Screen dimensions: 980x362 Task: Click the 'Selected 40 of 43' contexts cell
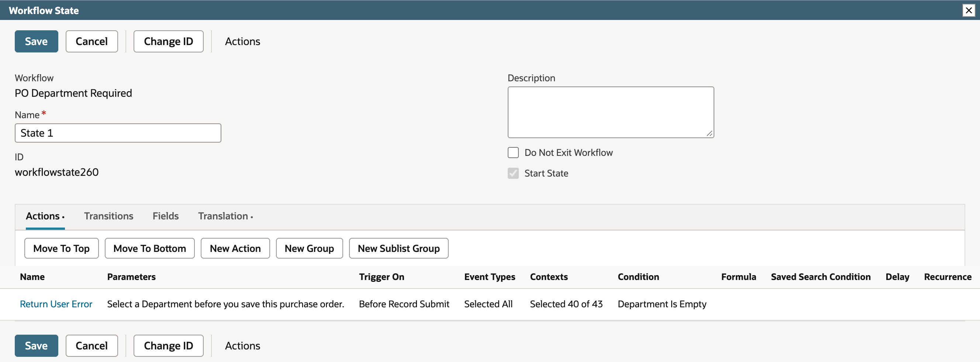click(566, 304)
